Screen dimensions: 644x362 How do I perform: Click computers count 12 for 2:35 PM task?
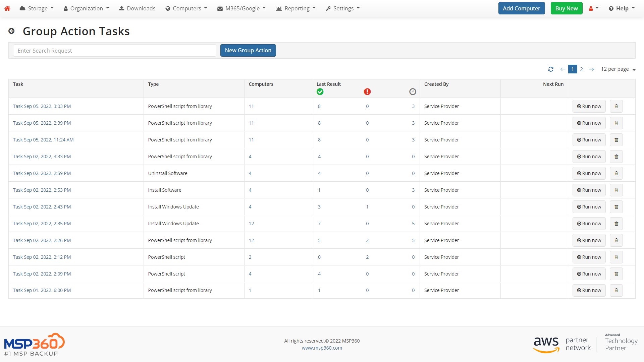[x=251, y=224]
